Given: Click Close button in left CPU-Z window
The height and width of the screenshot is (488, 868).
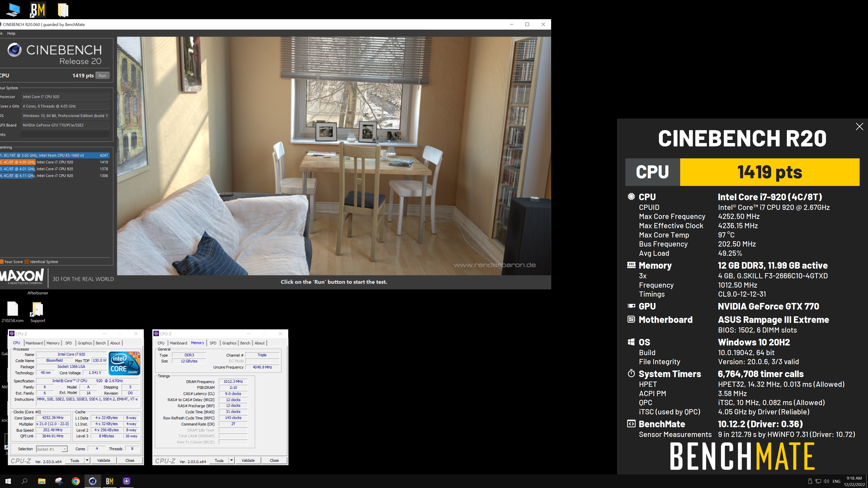Looking at the screenshot, I should tap(130, 460).
